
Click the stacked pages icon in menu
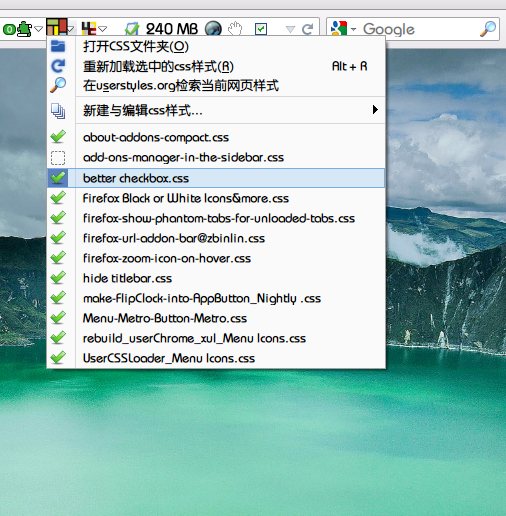click(x=58, y=111)
